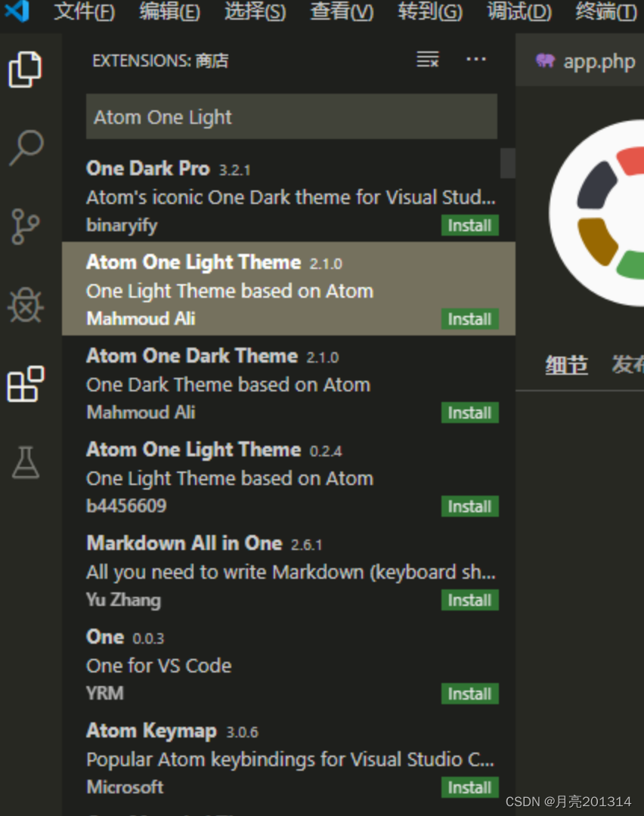This screenshot has height=816, width=644.
Task: Open the Explorer files icon
Action: coord(26,70)
